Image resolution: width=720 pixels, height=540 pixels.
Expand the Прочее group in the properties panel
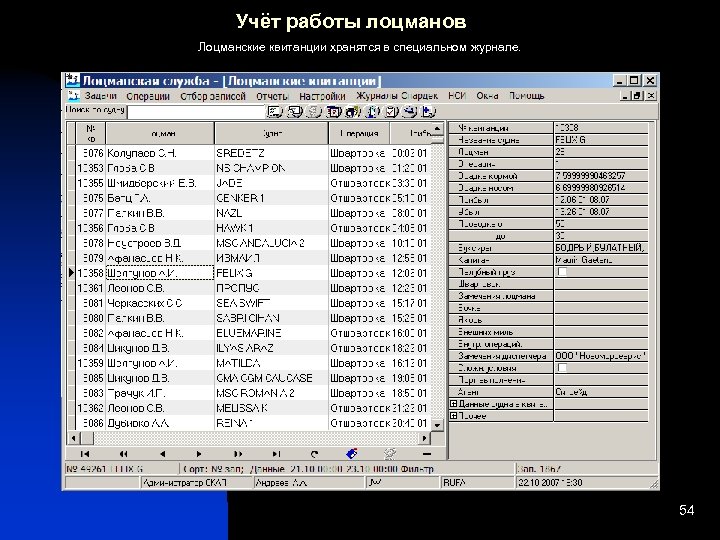tap(454, 416)
